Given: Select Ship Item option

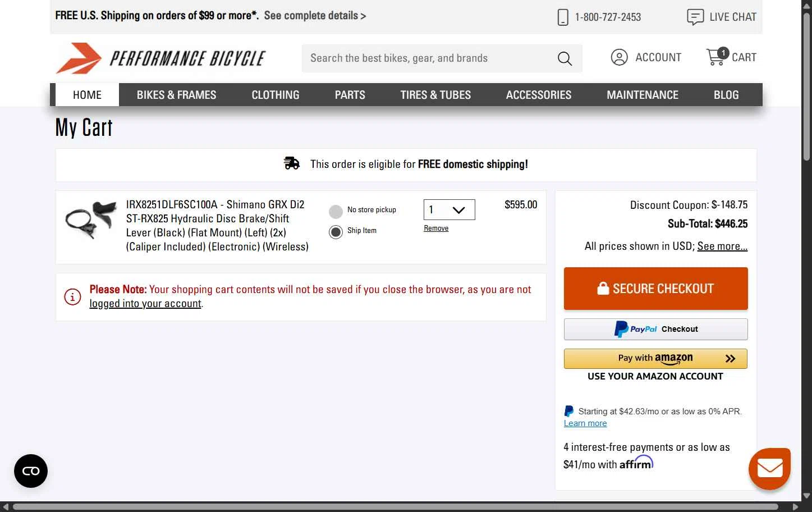Looking at the screenshot, I should [x=336, y=232].
